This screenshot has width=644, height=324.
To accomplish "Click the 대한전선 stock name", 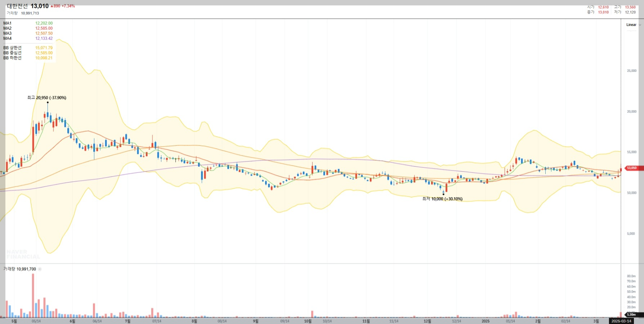I will pyautogui.click(x=17, y=6).
